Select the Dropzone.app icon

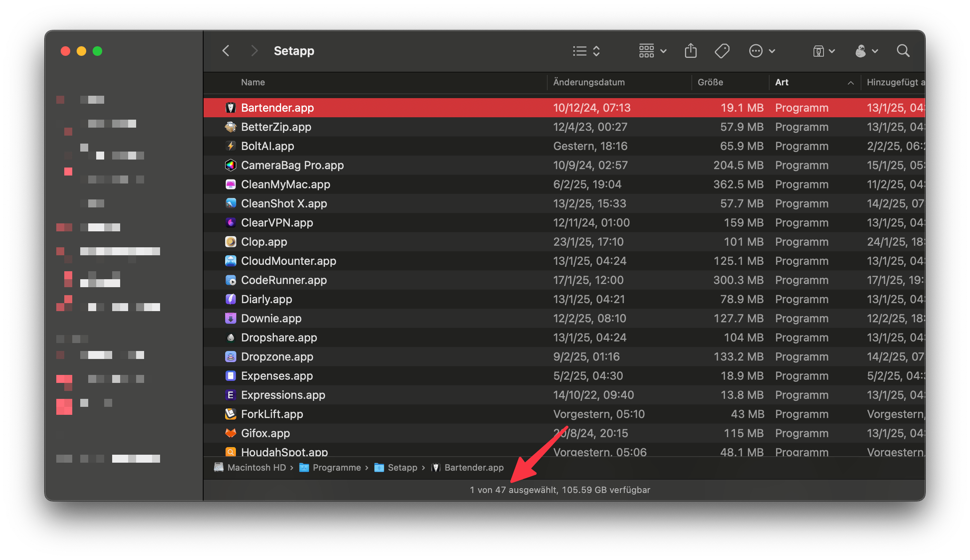click(231, 357)
